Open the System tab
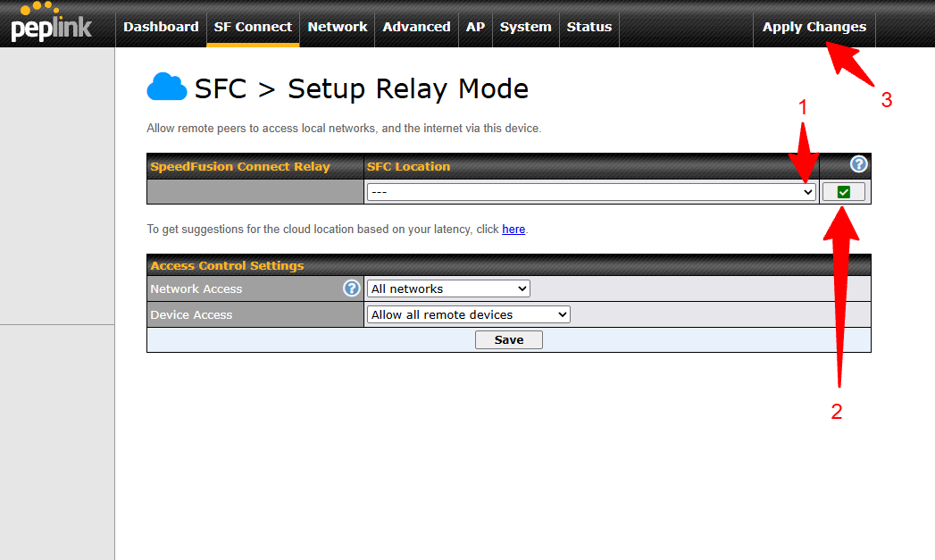Screen dimensions: 935x560 [x=525, y=27]
